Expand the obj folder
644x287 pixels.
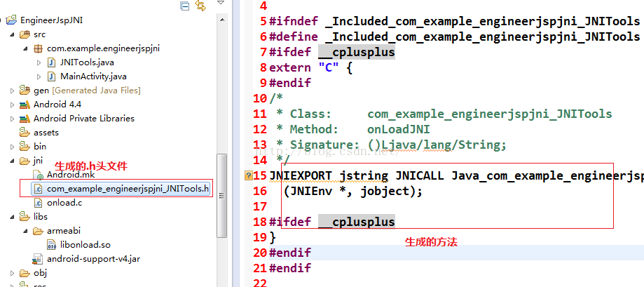click(12, 272)
